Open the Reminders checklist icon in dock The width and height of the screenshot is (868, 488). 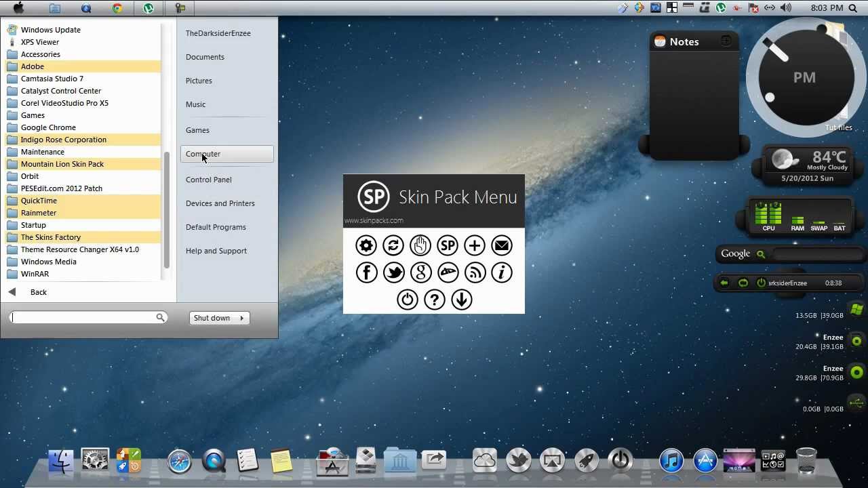[x=248, y=461]
